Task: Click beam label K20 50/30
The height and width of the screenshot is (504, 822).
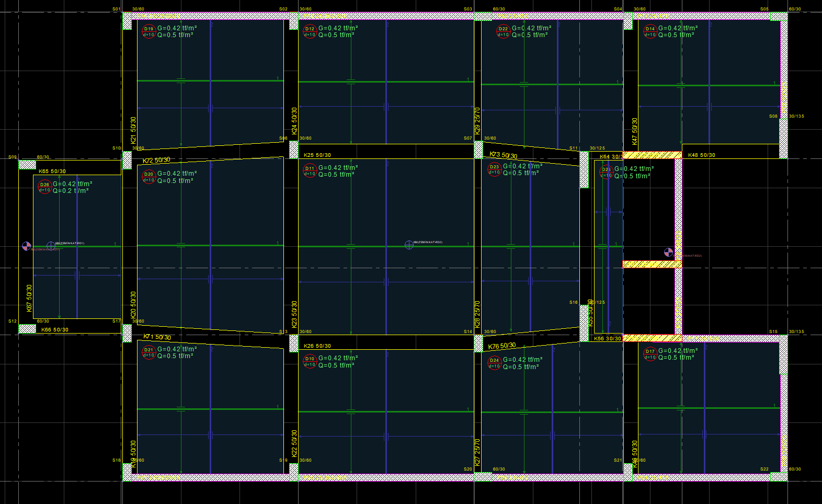Action: click(x=133, y=305)
